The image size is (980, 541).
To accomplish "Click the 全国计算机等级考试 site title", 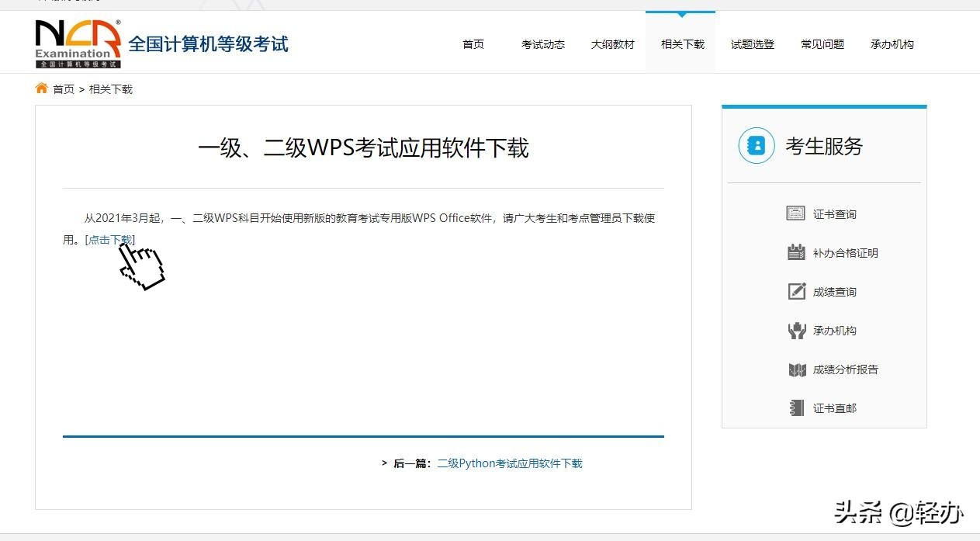I will point(208,43).
